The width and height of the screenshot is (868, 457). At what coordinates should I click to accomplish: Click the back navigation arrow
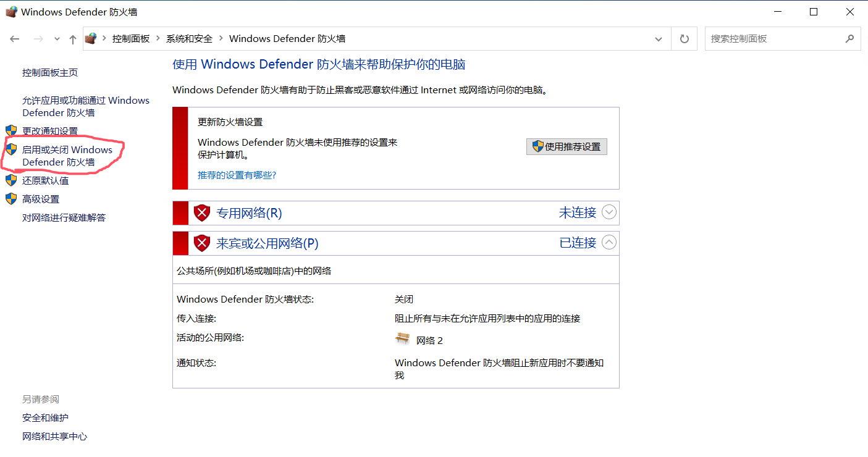point(15,39)
